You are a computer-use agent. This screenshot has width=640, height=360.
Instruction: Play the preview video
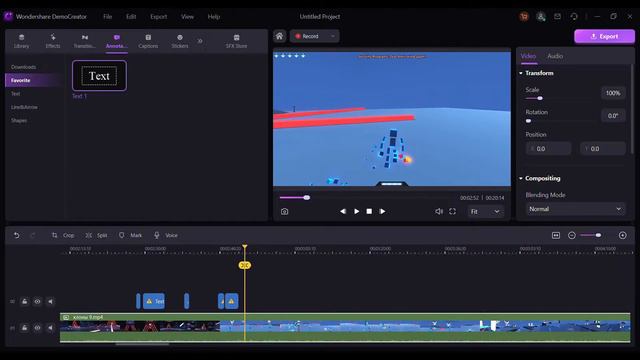coord(356,211)
